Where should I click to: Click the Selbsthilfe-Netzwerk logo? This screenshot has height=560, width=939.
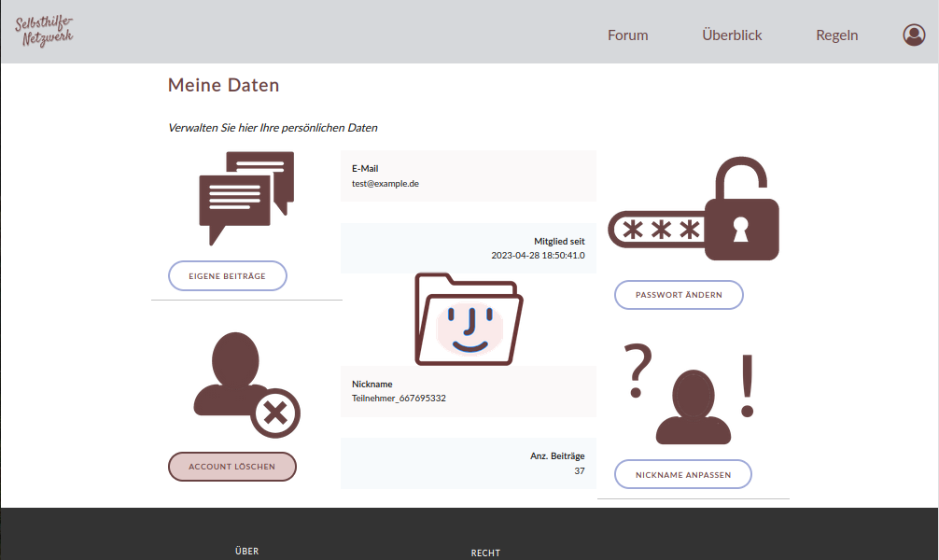(44, 32)
